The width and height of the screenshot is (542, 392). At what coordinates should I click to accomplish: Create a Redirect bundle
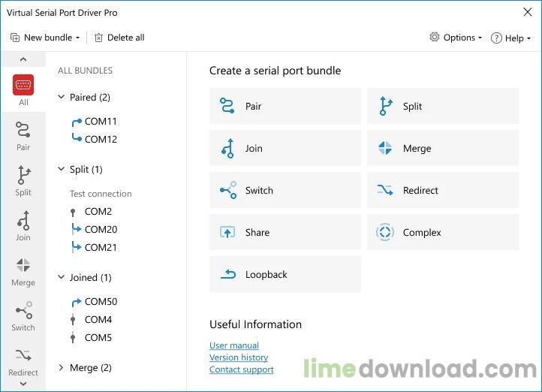(443, 190)
